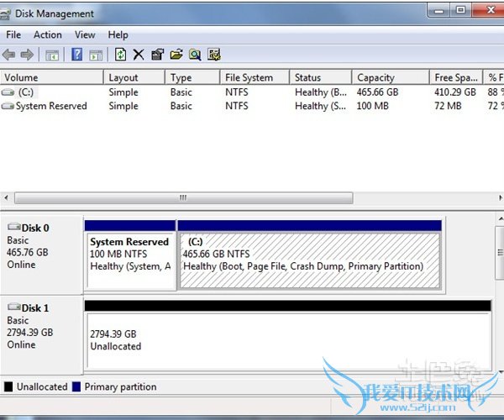
Task: Open the File menu
Action: tap(13, 34)
